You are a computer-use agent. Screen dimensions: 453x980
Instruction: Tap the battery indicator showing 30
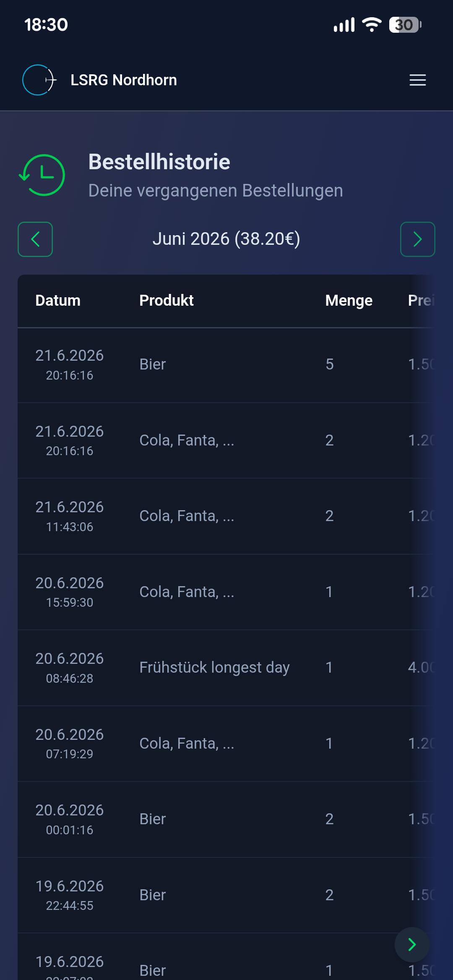point(405,25)
